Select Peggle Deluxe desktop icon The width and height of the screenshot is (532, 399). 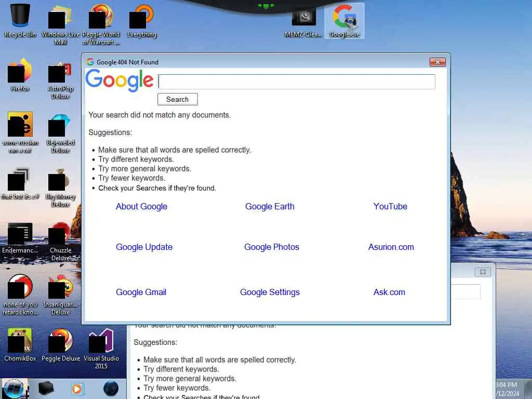click(x=61, y=345)
